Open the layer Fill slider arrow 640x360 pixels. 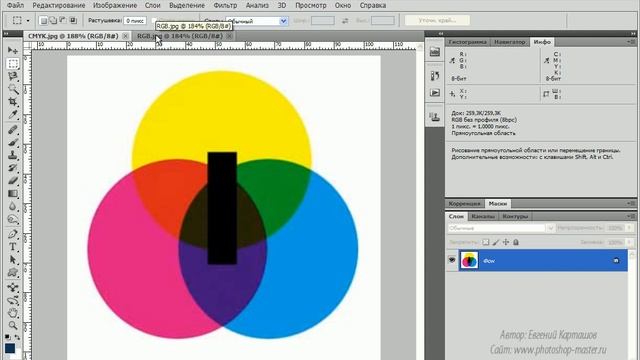[x=630, y=242]
